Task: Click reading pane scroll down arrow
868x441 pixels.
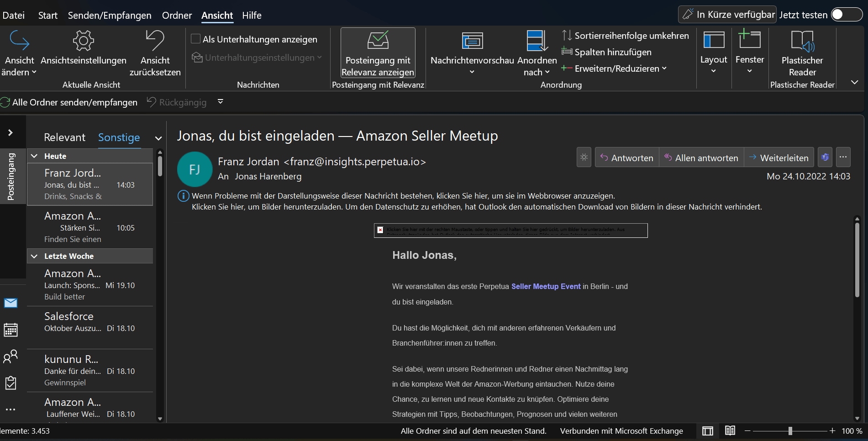Action: [x=857, y=418]
